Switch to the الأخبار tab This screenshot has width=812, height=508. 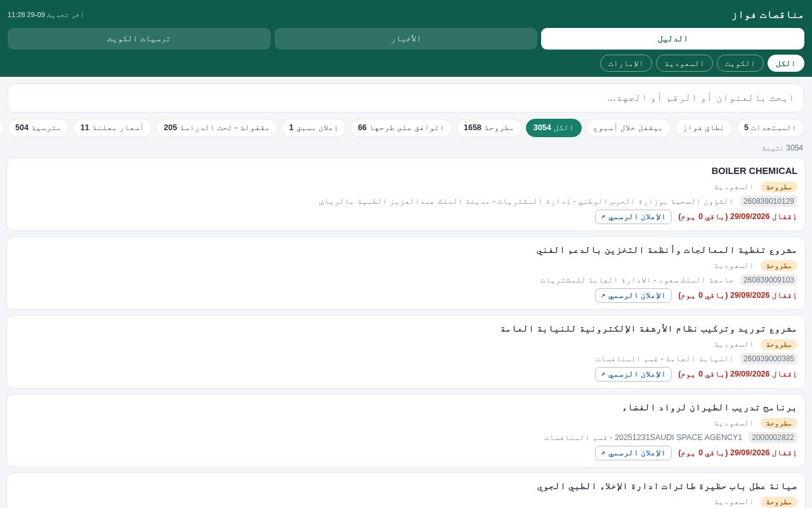pyautogui.click(x=406, y=39)
